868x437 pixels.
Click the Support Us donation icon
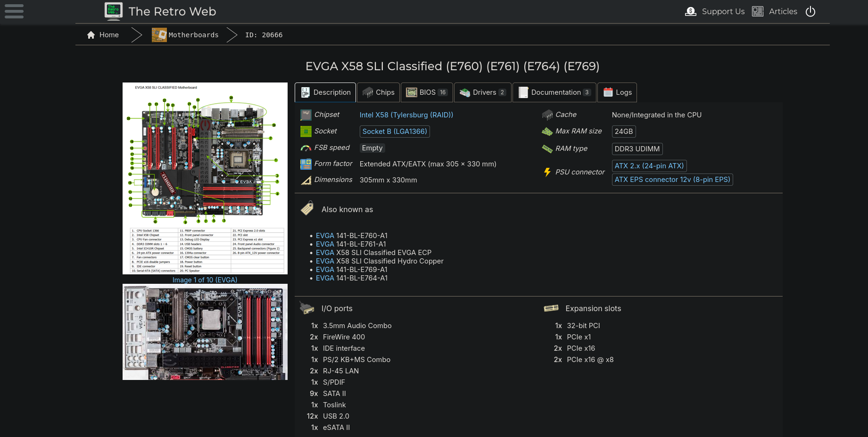click(691, 11)
